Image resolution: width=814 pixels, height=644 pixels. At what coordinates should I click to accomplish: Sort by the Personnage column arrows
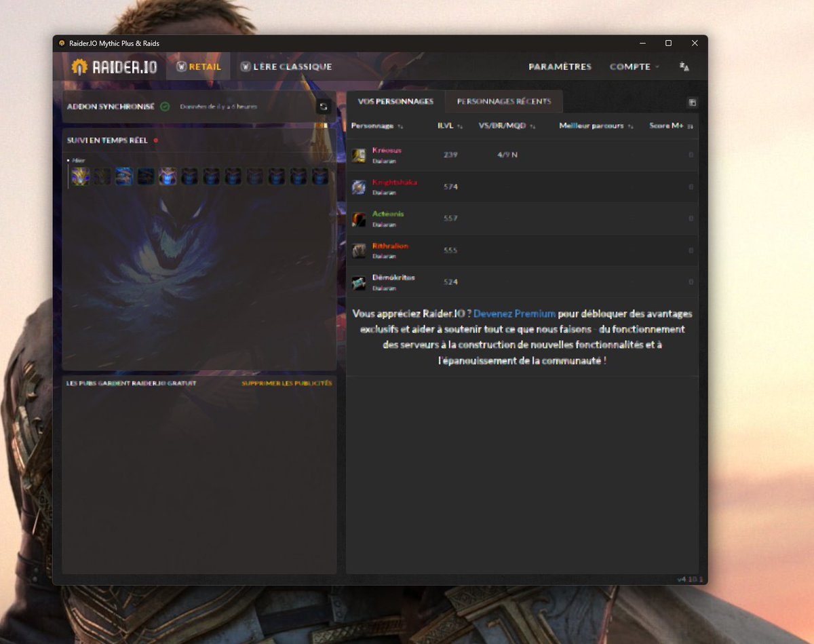pyautogui.click(x=400, y=126)
